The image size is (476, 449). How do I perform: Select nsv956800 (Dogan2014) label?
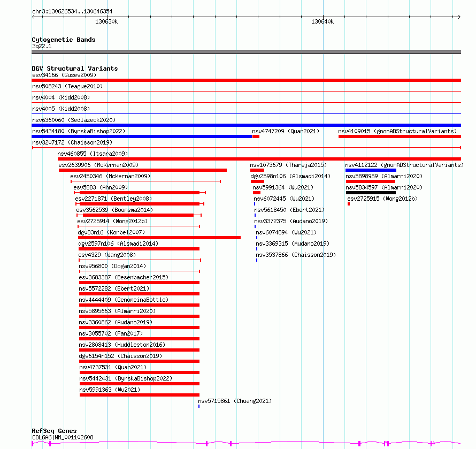(x=112, y=266)
